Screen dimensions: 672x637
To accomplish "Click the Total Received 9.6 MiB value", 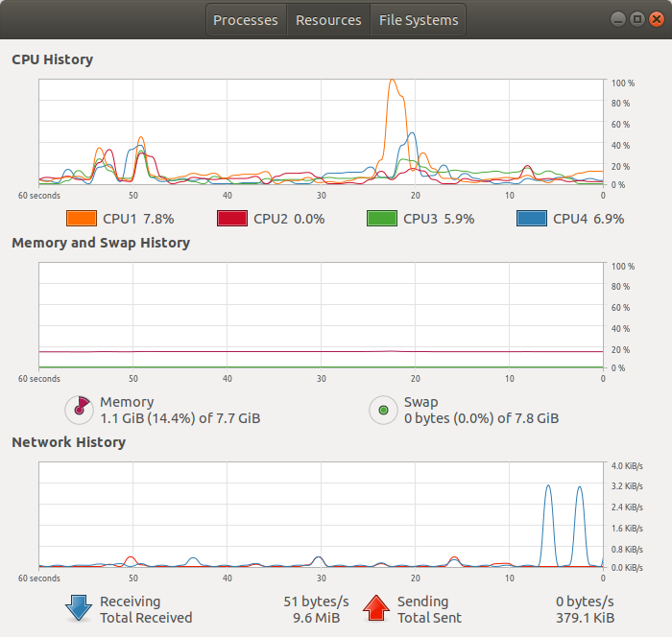I will [316, 618].
